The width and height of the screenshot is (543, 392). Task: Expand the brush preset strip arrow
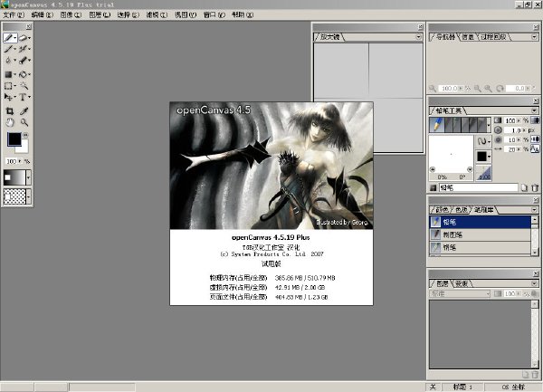coord(489,125)
